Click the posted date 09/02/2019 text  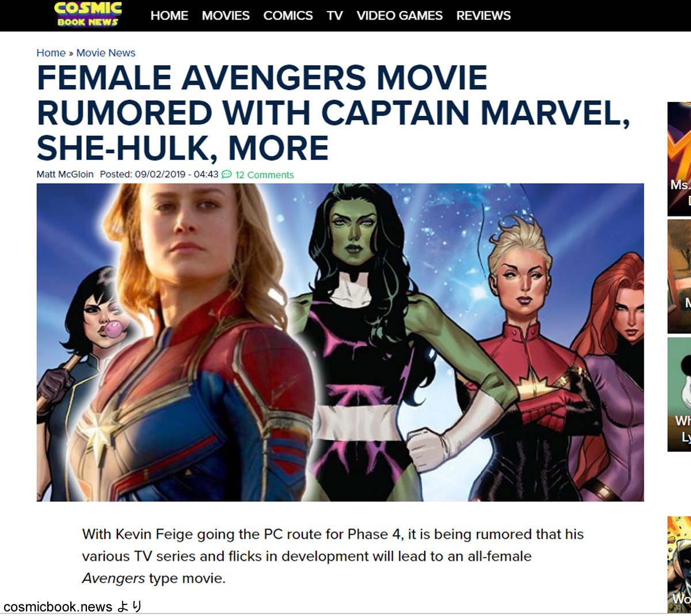[160, 174]
